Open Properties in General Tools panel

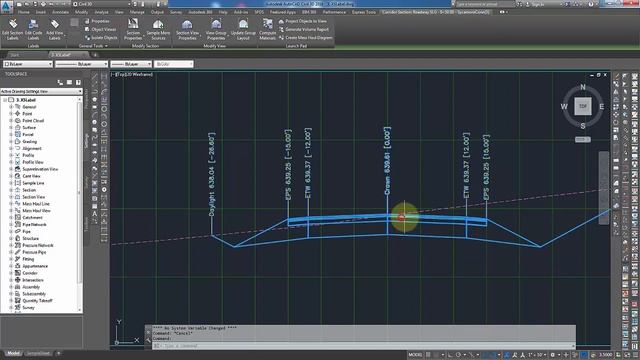(97, 21)
